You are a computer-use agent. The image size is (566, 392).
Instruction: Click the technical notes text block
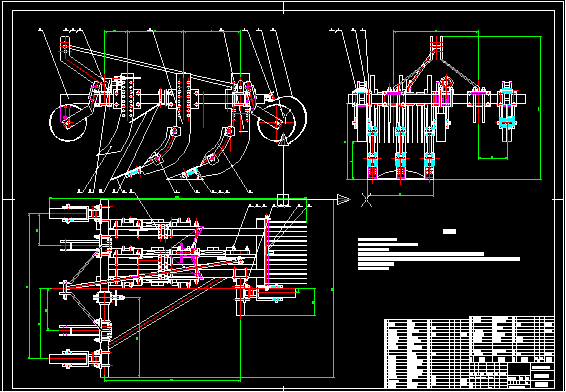click(439, 254)
